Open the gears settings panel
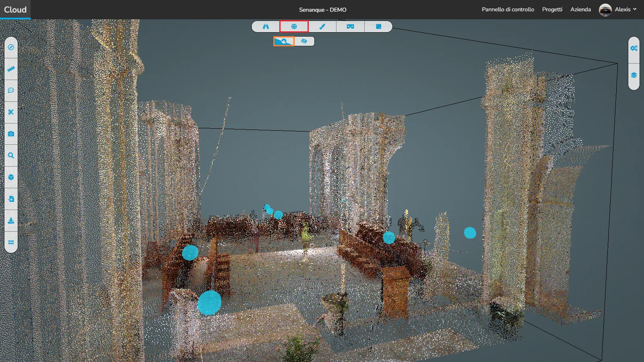Viewport: 644px width, 362px height. [634, 48]
